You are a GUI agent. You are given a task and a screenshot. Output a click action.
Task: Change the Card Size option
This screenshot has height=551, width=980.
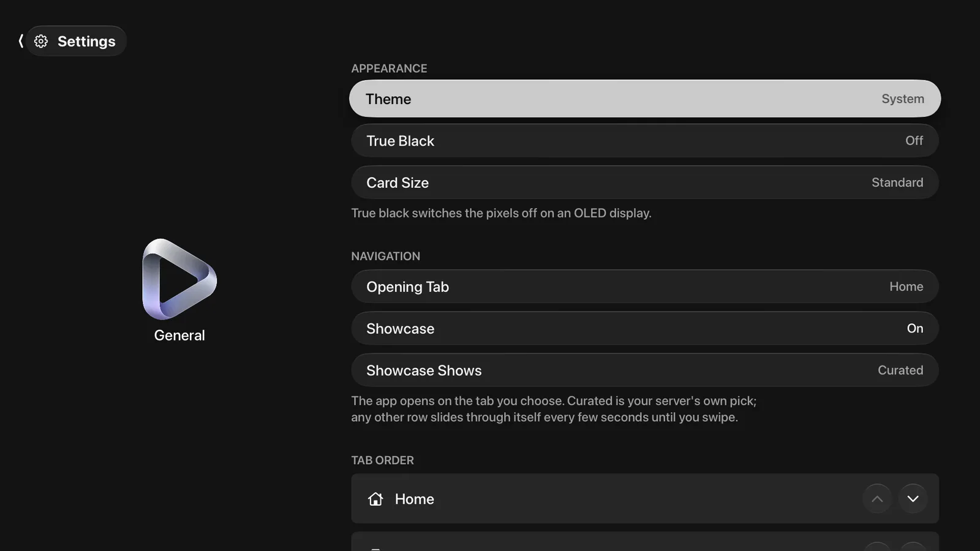[645, 182]
